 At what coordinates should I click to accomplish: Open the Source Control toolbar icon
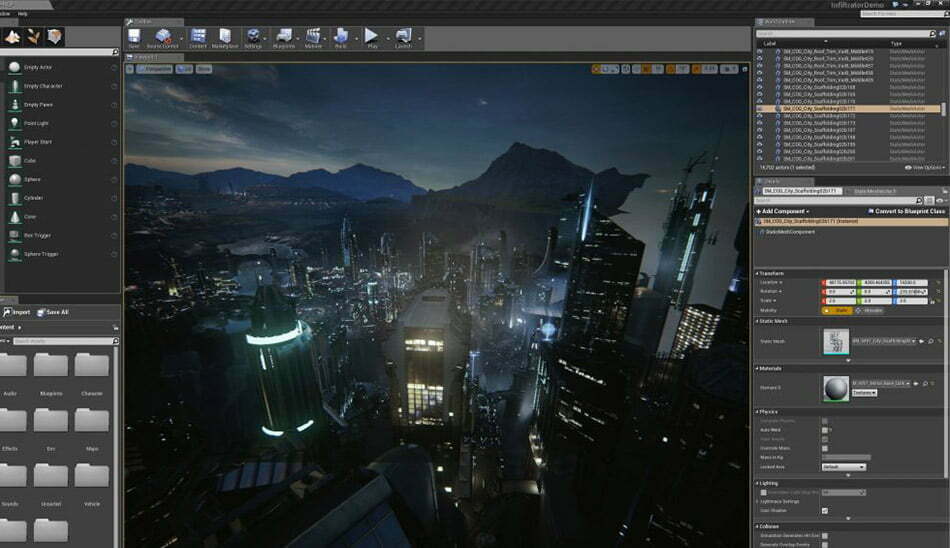tap(162, 36)
